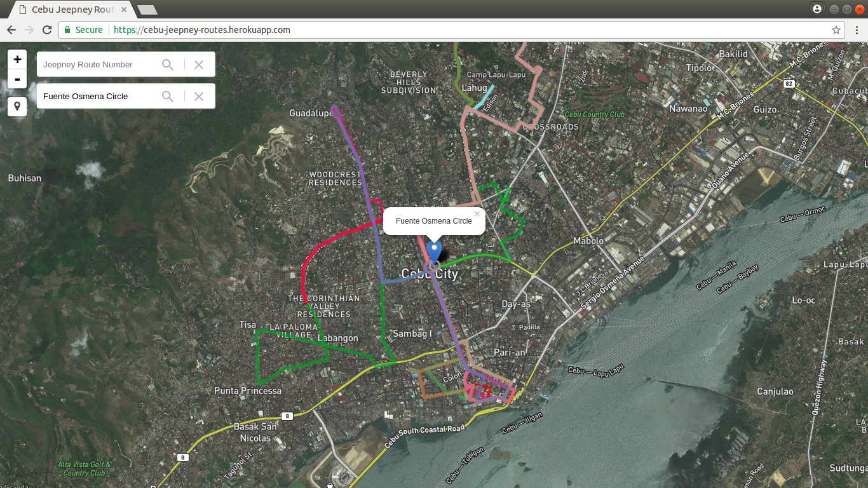Viewport: 868px width, 488px height.
Task: Click the Quezon Highway label
Action: click(820, 388)
